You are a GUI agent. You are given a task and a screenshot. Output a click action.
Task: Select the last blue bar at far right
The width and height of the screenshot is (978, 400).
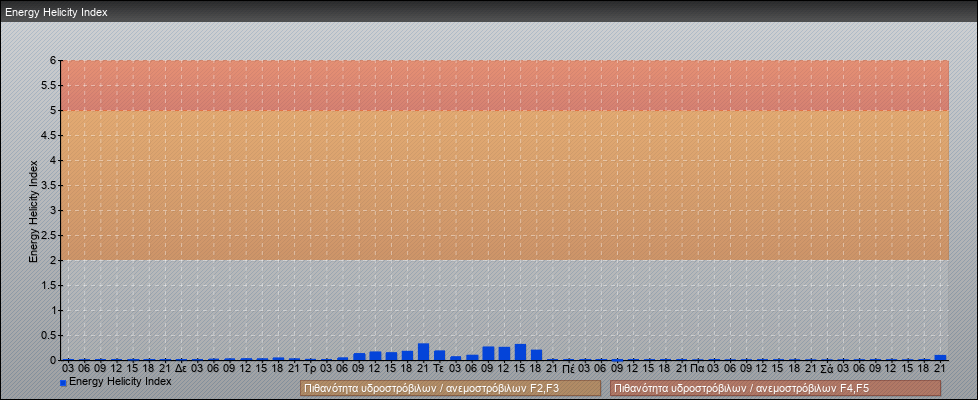940,357
